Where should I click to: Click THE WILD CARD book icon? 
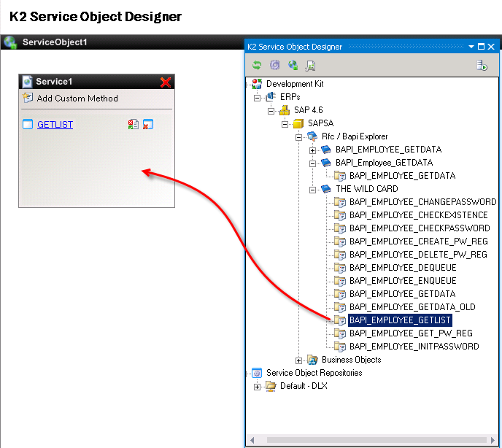pos(326,189)
